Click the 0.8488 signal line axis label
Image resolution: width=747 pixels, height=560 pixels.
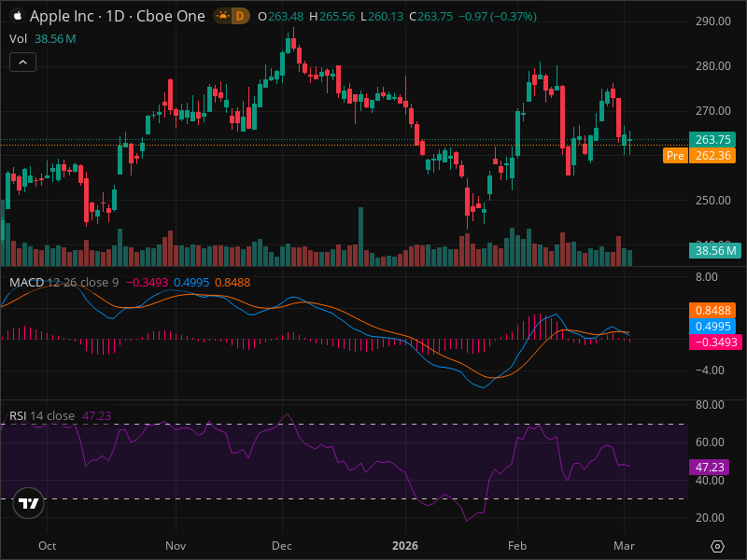point(712,311)
